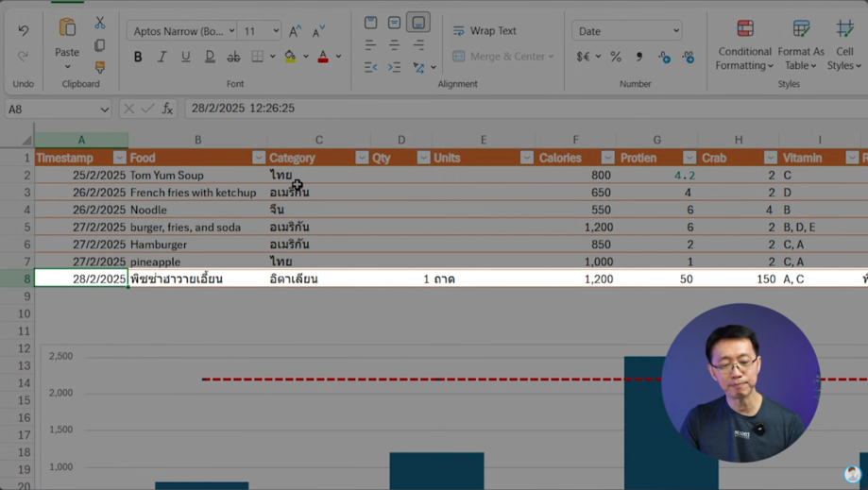Toggle Wrap Text on the cell
Viewport: 868px width, 490px height.
[485, 31]
